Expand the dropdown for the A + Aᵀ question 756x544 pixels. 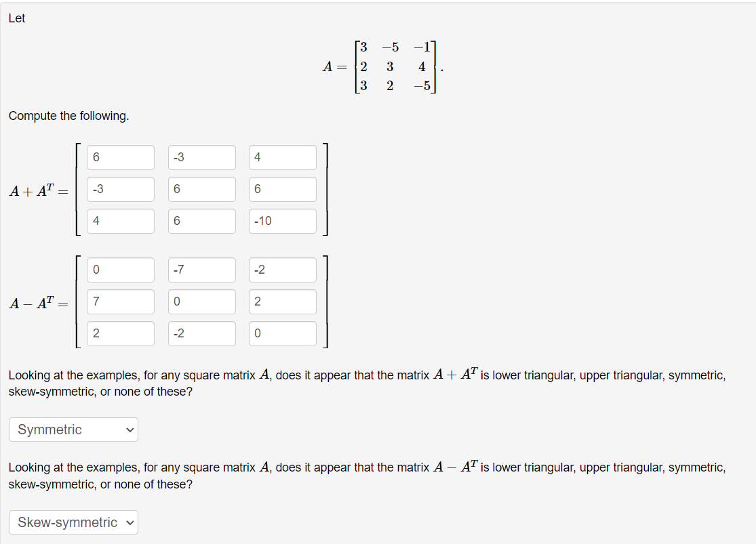73,429
